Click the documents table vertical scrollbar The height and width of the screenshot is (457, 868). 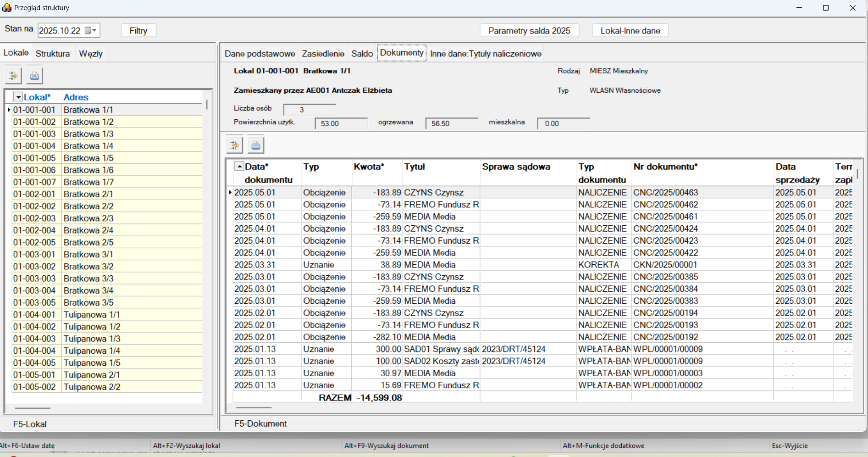tap(857, 174)
